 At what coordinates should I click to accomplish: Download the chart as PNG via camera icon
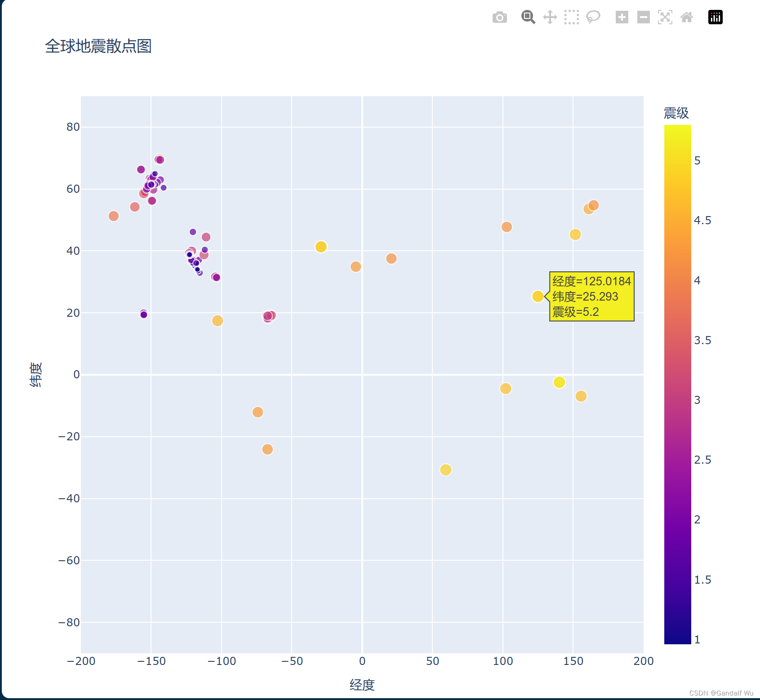click(500, 17)
